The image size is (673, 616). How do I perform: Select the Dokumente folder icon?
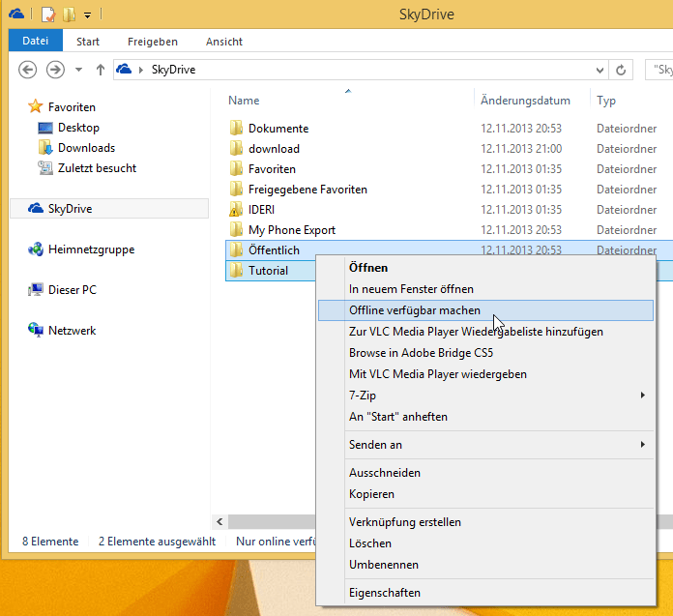236,128
